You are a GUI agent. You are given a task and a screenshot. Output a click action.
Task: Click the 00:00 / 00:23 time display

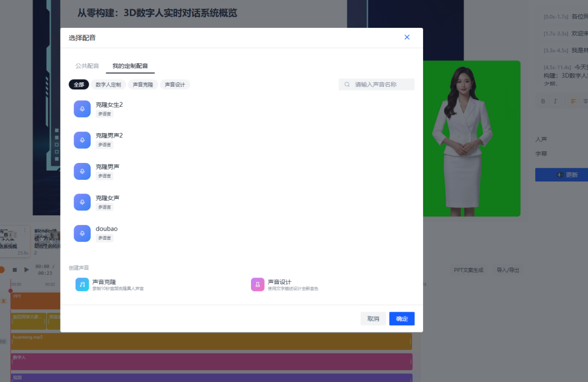pyautogui.click(x=45, y=270)
